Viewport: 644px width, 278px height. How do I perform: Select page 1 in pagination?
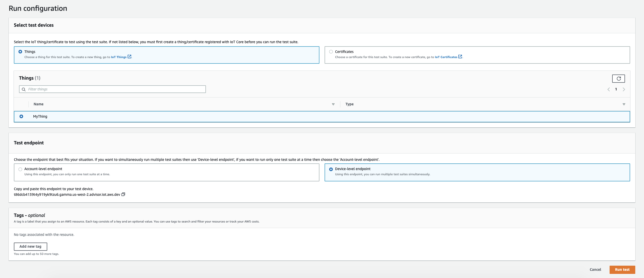pos(616,89)
